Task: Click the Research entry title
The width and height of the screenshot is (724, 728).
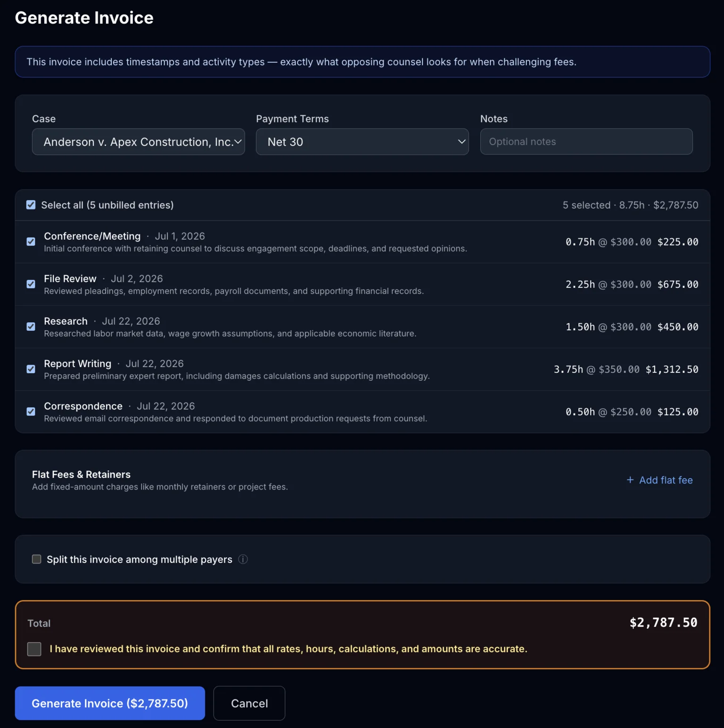Action: pyautogui.click(x=66, y=321)
